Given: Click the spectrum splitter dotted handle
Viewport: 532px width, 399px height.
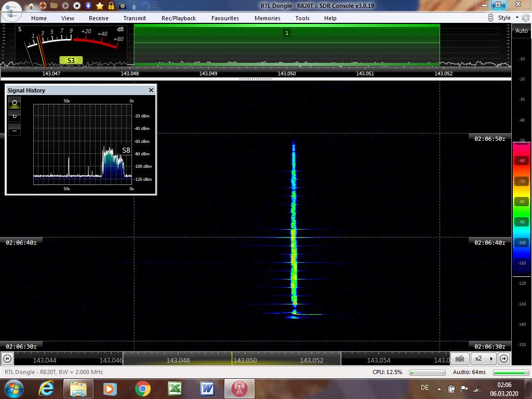Looking at the screenshot, I should 256,79.
